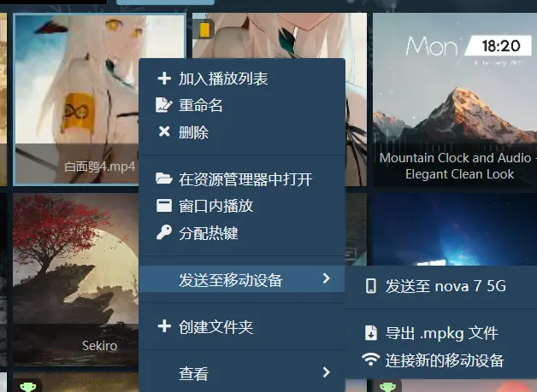Click the pencil icon for 重命名

point(163,105)
